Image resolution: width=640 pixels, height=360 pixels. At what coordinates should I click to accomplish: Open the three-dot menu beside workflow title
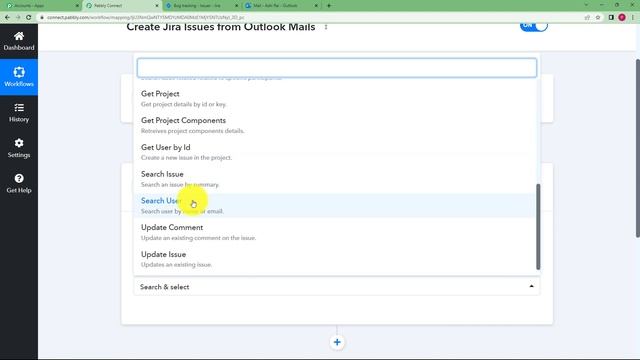click(x=326, y=27)
